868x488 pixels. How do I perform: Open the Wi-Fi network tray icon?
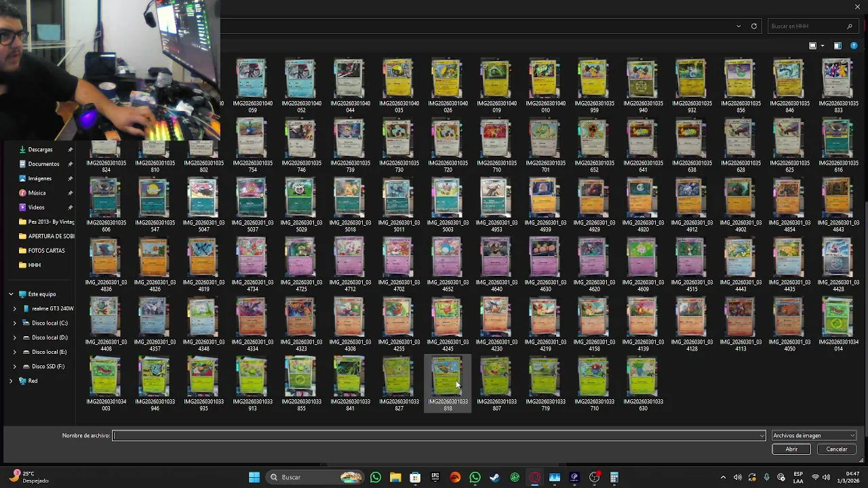pos(816,477)
